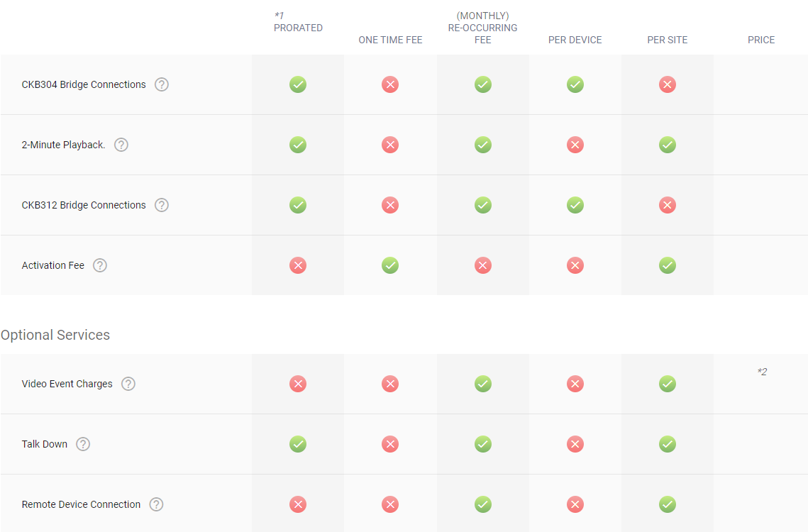Screen dimensions: 808x532
Task: Click Talk Down Per Device red cross
Action: tap(575, 444)
